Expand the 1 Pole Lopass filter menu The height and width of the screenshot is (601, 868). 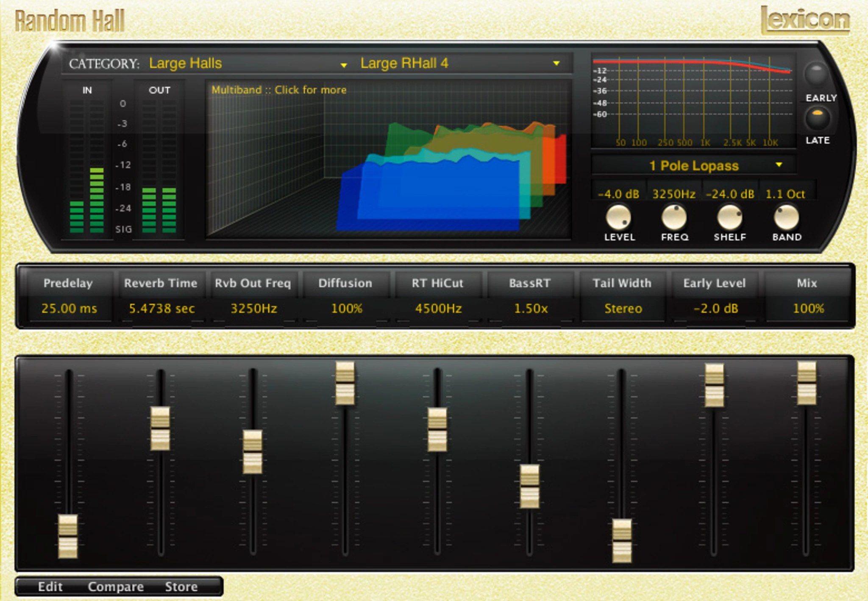pos(695,166)
